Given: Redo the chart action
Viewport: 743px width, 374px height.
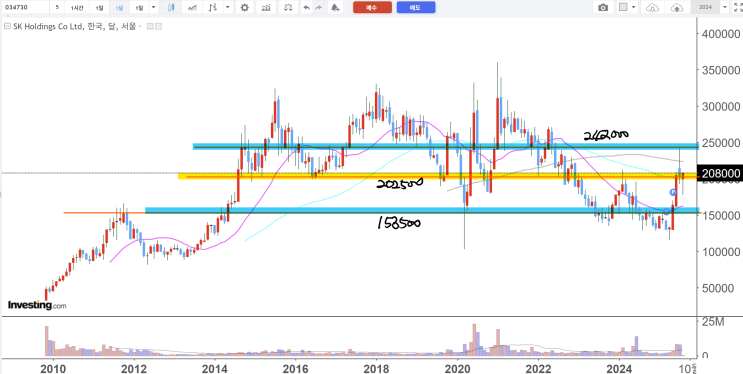Looking at the screenshot, I should 318,7.
